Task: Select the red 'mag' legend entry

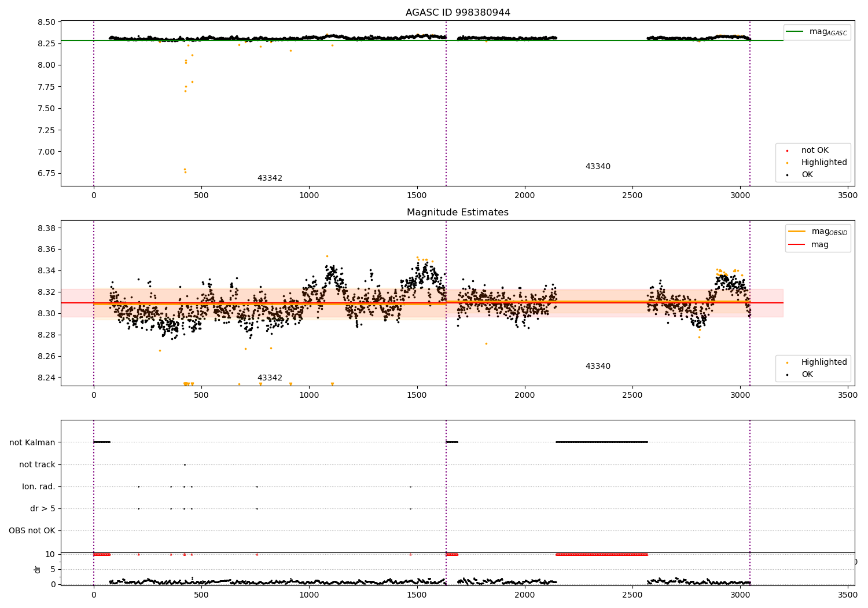Action: [808, 245]
